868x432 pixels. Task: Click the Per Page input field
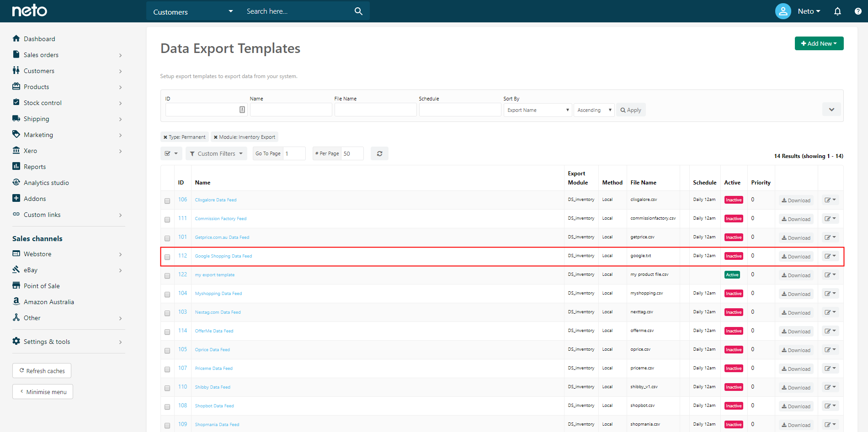click(352, 153)
